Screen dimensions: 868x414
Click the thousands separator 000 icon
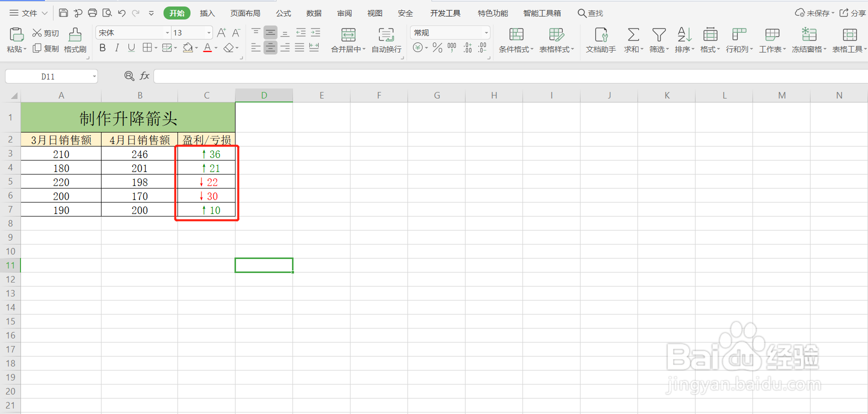click(x=452, y=47)
